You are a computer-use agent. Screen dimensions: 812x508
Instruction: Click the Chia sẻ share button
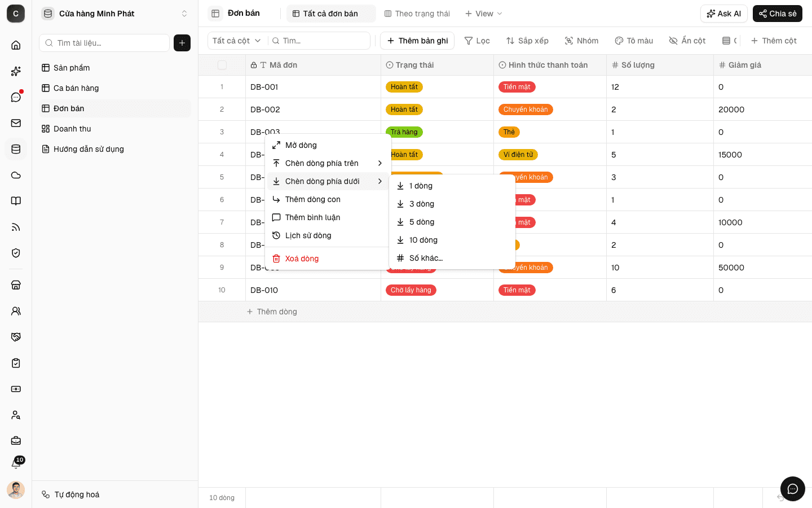pyautogui.click(x=778, y=14)
